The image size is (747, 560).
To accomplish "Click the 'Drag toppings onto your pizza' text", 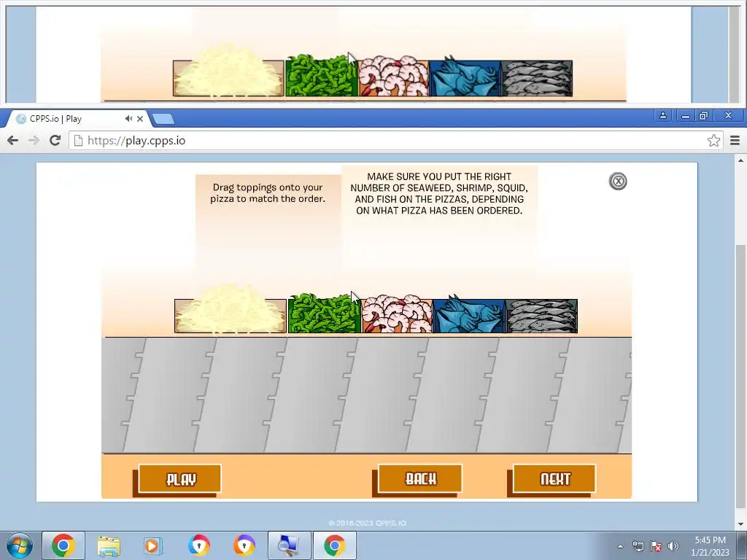I will pos(268,192).
